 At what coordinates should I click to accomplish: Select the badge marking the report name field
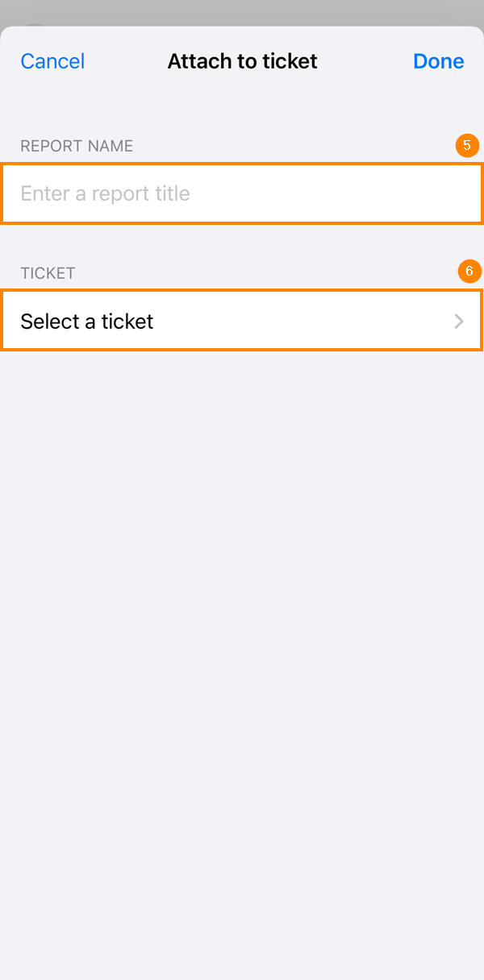tap(467, 146)
